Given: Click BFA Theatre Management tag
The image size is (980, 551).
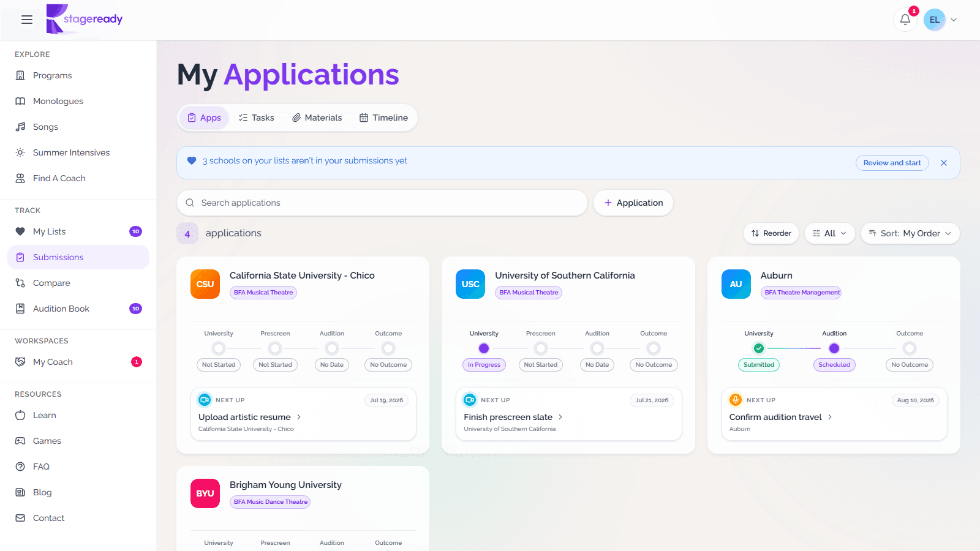Looking at the screenshot, I should (x=802, y=293).
